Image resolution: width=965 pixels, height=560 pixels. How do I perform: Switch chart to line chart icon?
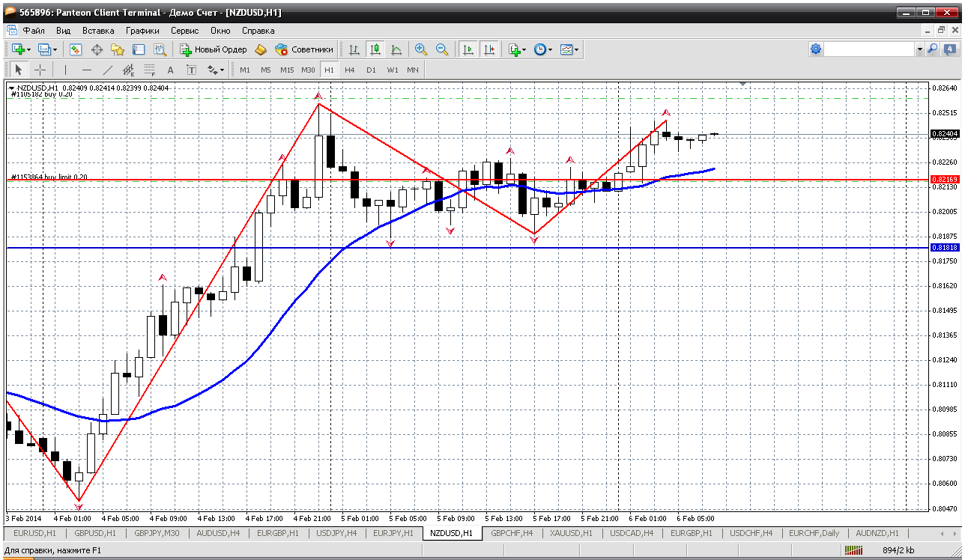point(396,49)
